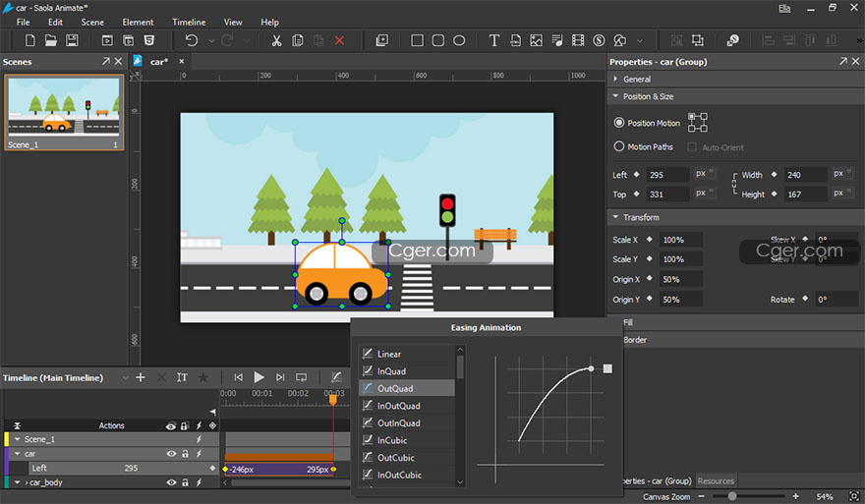The image size is (865, 504).
Task: Expand the General properties section
Action: pos(615,79)
